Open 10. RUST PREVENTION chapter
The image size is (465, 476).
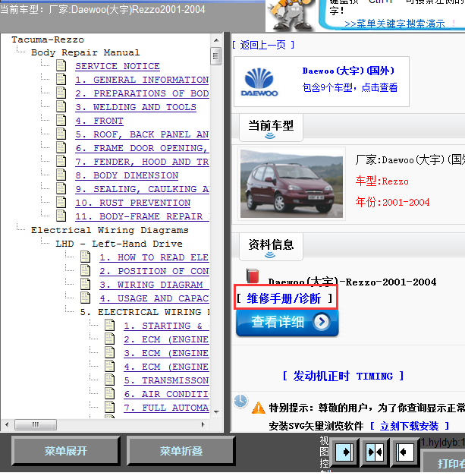click(x=133, y=203)
